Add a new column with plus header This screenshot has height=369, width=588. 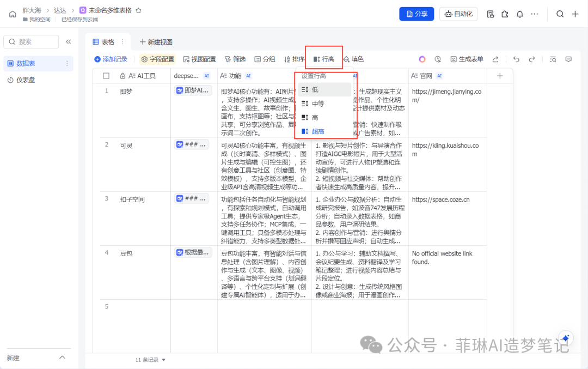(x=500, y=76)
